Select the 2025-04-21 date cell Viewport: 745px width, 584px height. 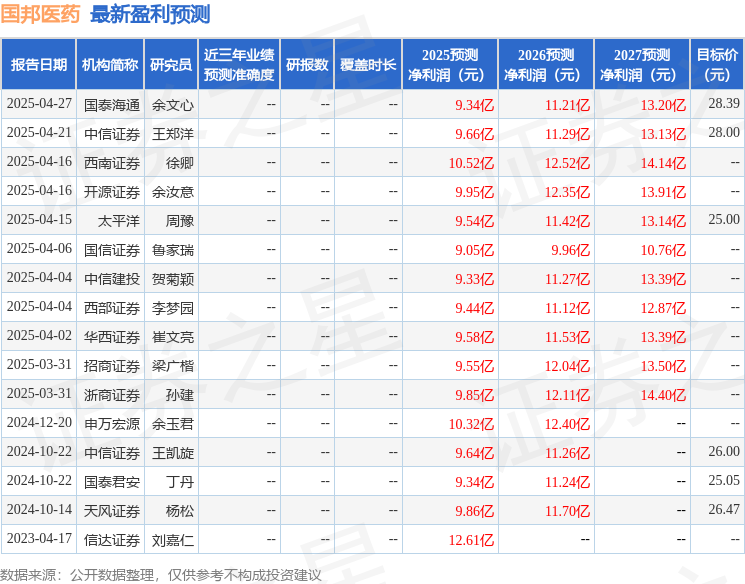pos(39,133)
